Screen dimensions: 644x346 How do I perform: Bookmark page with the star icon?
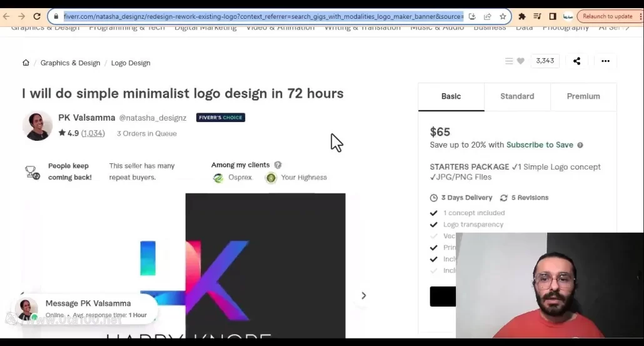tap(503, 16)
